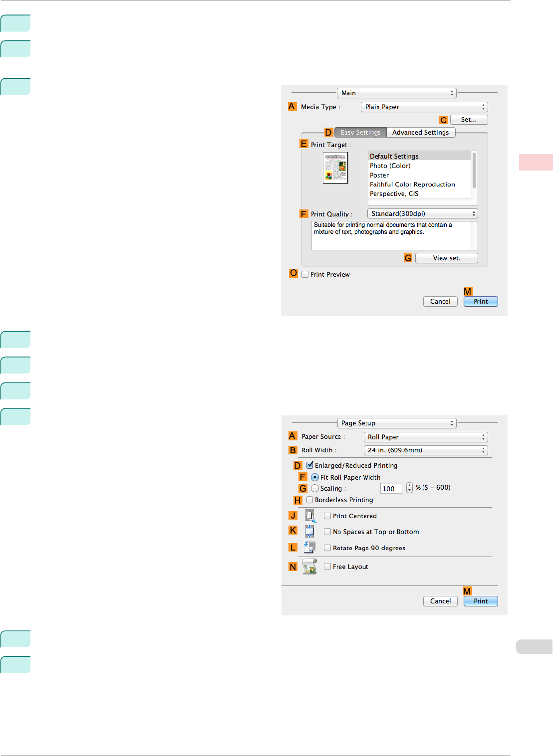Select the Scaling radio button
The image size is (553, 756).
315,488
